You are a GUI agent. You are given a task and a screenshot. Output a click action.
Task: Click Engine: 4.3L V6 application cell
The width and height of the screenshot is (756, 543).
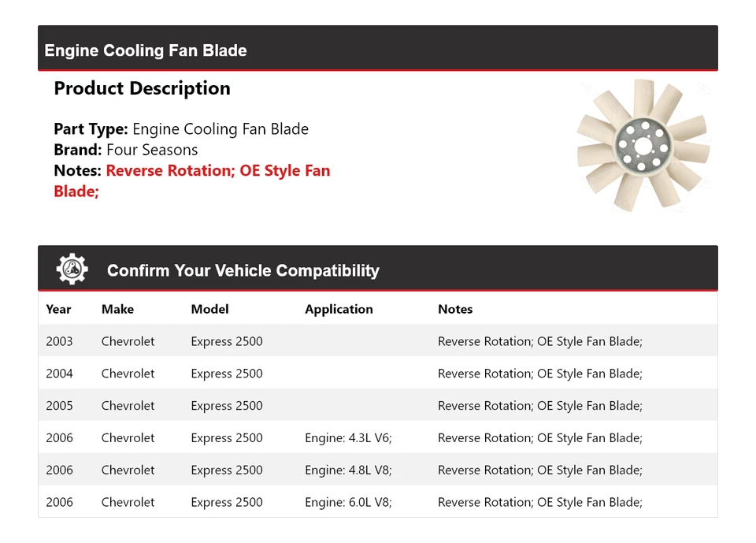click(x=348, y=438)
